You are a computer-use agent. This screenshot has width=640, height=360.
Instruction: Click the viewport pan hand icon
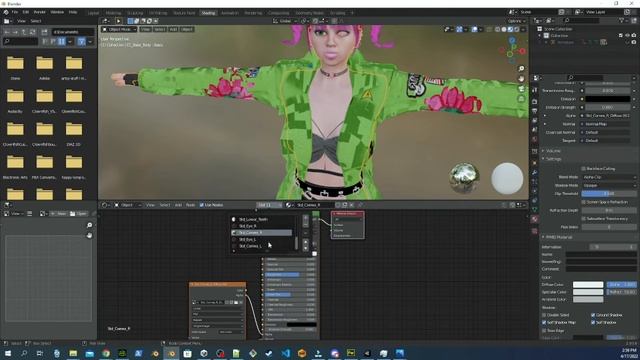[x=521, y=79]
